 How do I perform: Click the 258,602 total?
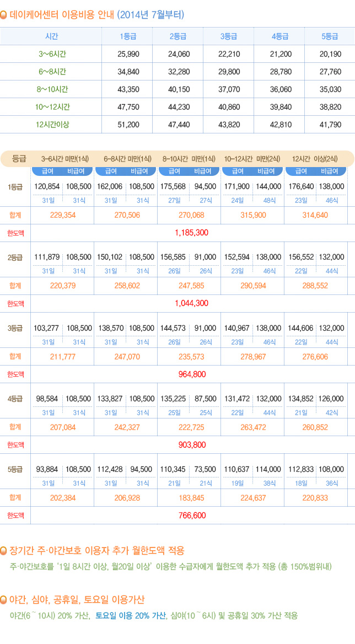point(127,286)
